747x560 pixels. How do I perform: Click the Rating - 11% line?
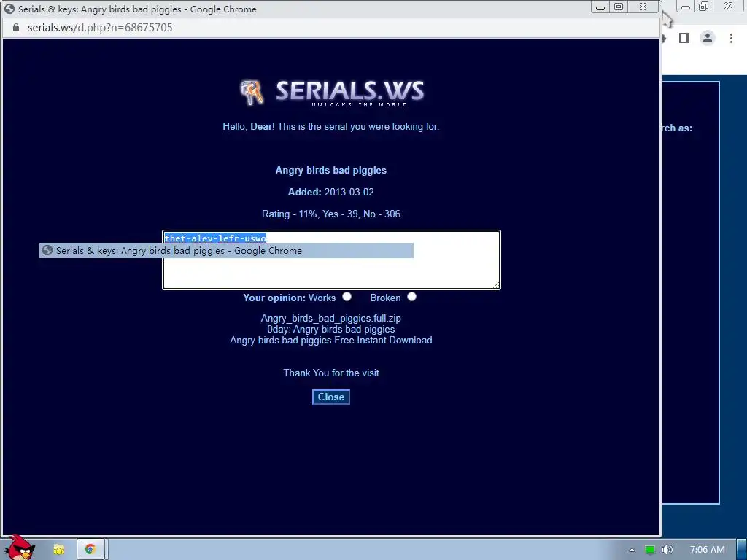click(x=331, y=214)
